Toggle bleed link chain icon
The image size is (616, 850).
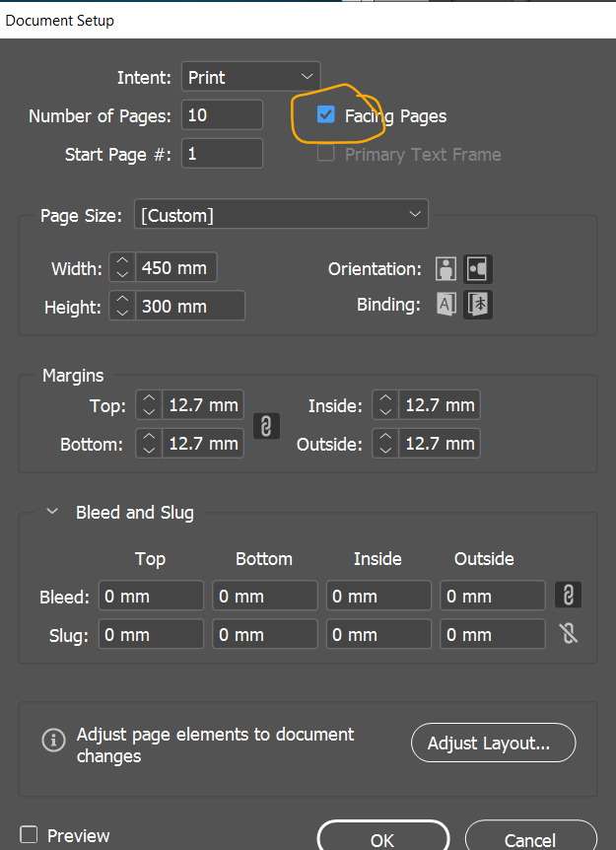click(568, 595)
